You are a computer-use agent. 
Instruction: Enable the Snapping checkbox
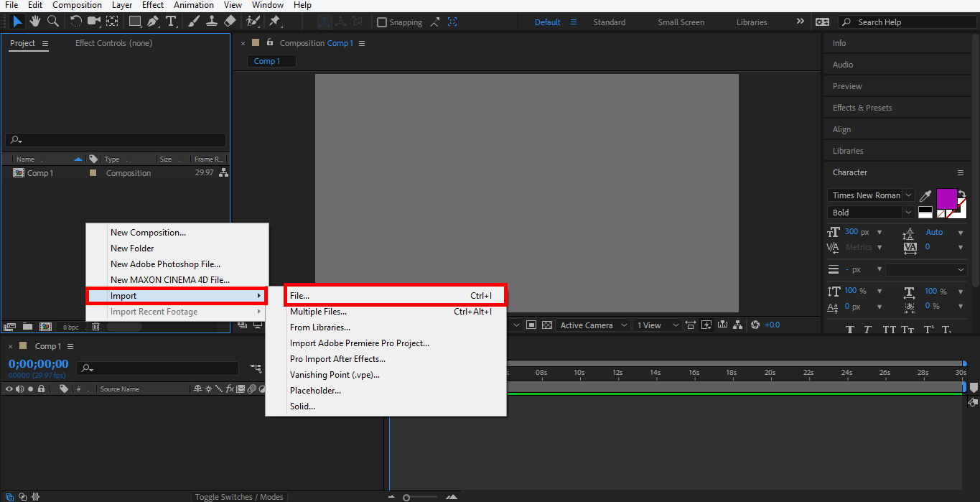(x=382, y=22)
